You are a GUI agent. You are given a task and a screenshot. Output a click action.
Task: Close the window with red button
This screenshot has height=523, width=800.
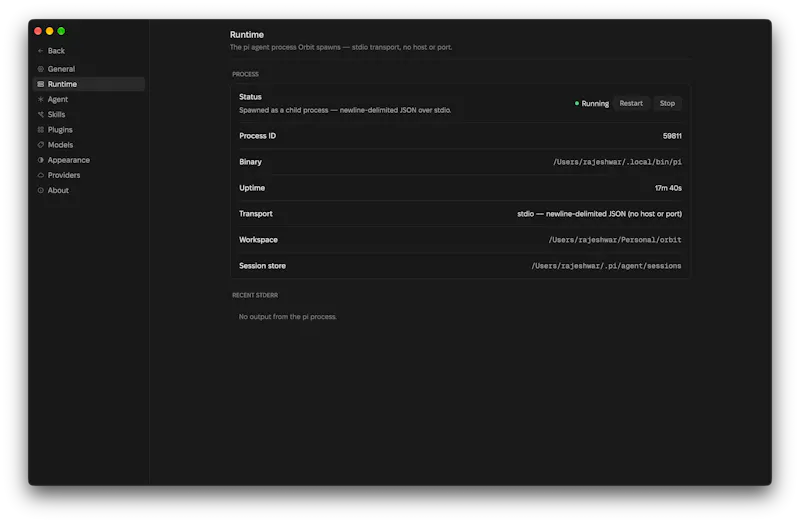click(38, 31)
